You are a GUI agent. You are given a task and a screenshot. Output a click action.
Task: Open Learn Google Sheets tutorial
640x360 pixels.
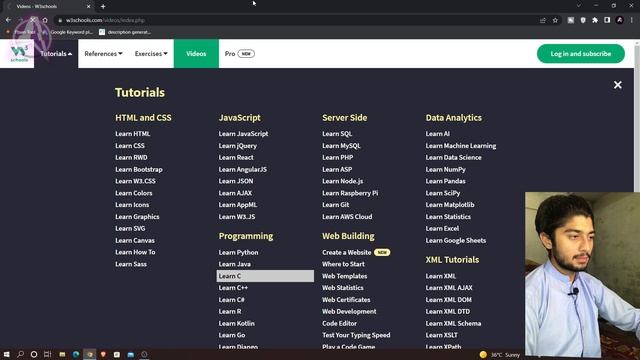[456, 240]
